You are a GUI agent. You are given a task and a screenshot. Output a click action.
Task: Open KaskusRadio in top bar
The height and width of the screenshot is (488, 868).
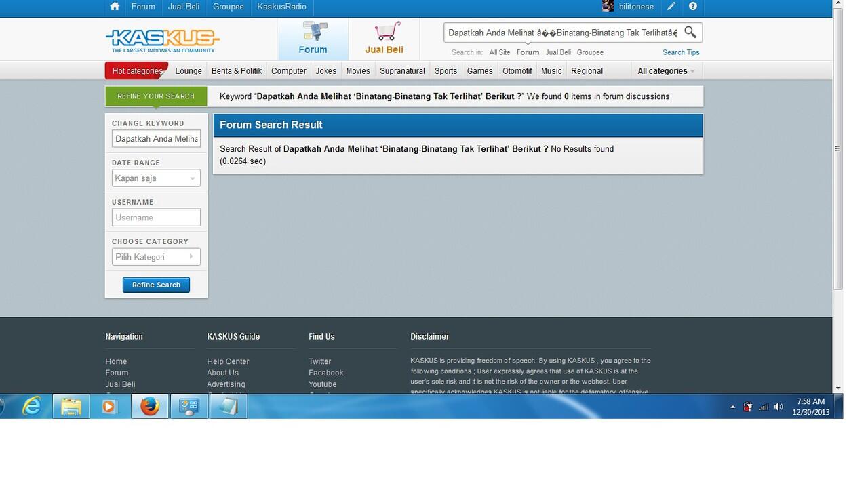click(281, 7)
